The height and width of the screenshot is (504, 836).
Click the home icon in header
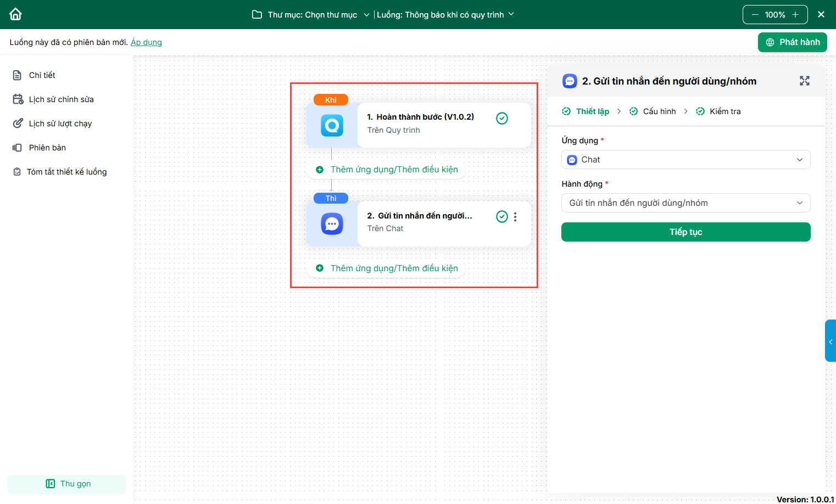coord(15,14)
